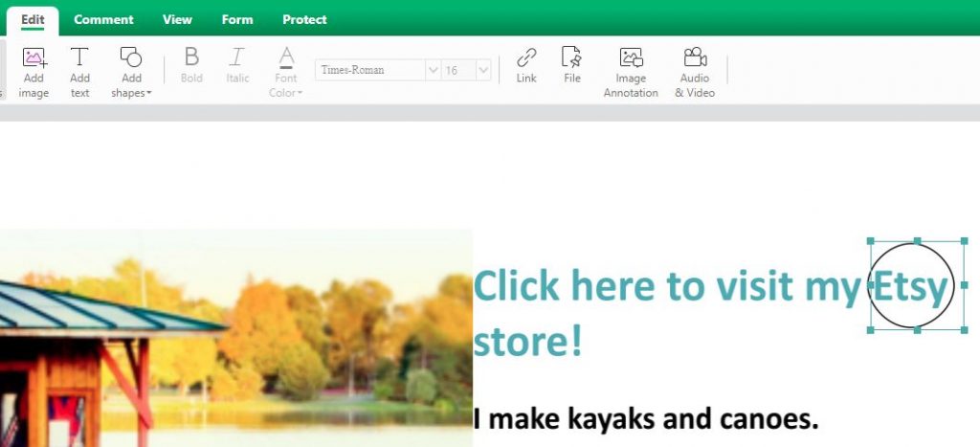Open the Add shapes tool menu
Screen dimensions: 980x447
point(131,72)
